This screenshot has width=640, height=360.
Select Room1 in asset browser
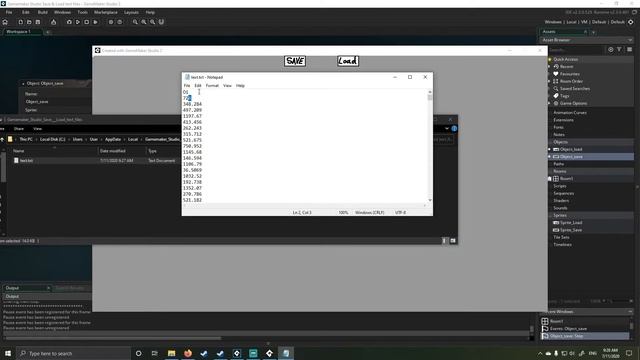tap(566, 179)
